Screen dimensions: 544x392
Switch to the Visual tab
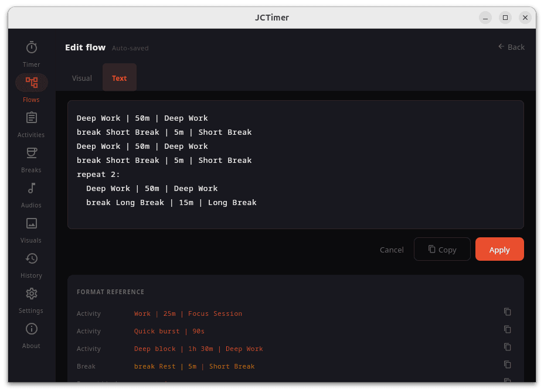click(x=82, y=78)
